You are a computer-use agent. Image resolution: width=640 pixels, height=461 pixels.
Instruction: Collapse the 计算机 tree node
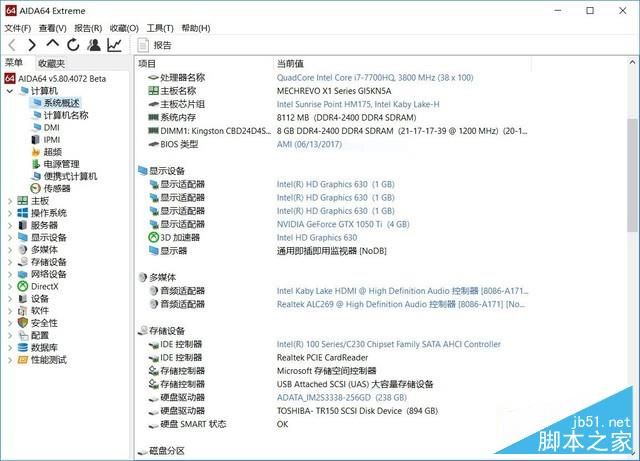pos(10,91)
